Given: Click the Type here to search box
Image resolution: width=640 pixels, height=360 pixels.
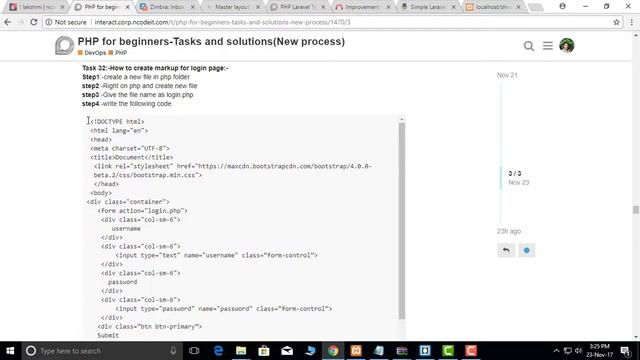Looking at the screenshot, I should 102,351.
